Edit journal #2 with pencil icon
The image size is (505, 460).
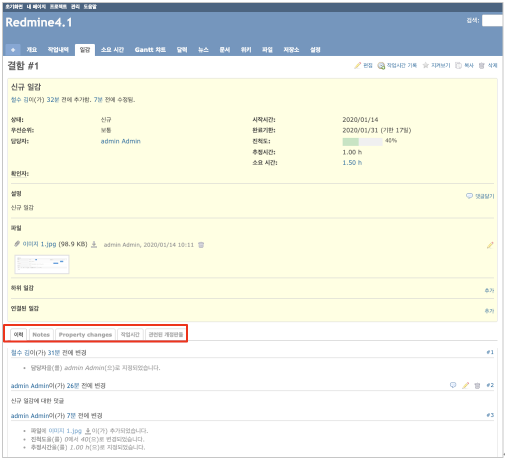466,385
